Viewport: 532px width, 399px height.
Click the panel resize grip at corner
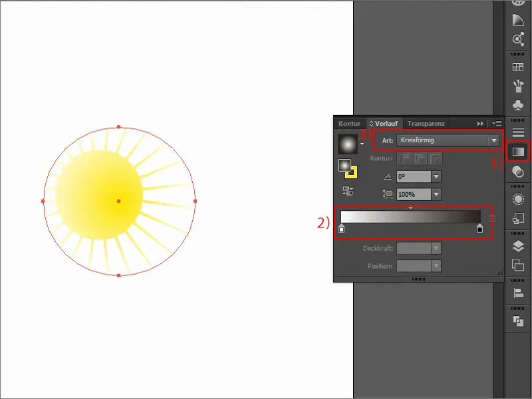[500, 272]
